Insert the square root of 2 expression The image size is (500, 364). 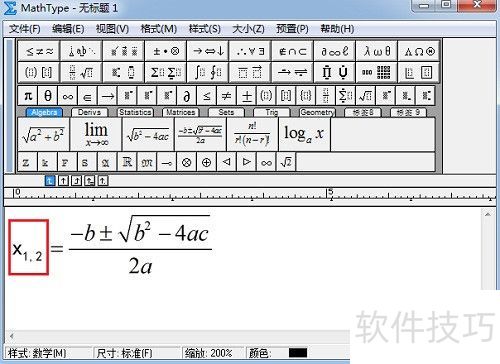coord(286,162)
